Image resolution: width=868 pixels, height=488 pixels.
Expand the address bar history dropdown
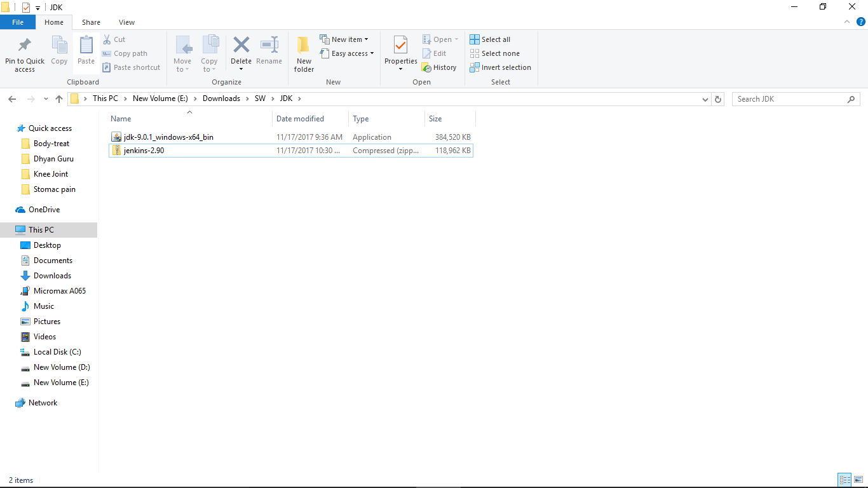705,98
